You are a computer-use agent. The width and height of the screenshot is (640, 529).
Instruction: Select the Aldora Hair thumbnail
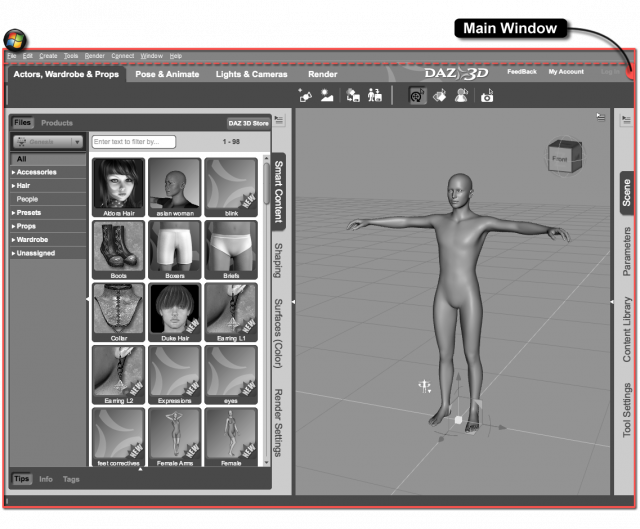tap(118, 187)
